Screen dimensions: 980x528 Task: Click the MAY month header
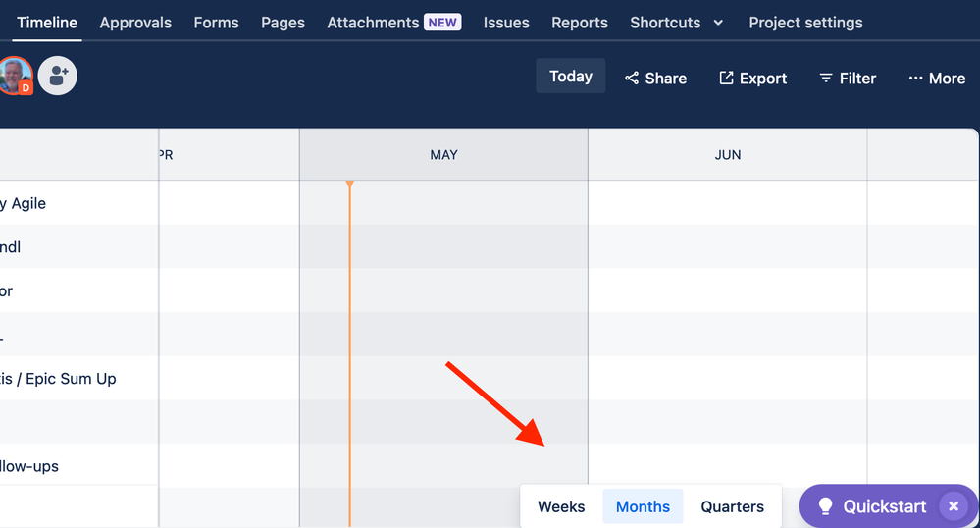coord(443,155)
